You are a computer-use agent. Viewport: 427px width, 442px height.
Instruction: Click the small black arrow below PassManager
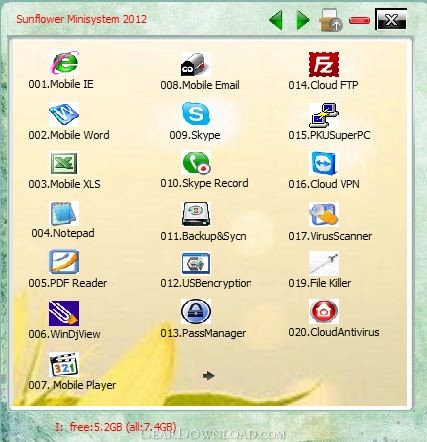[x=208, y=376]
